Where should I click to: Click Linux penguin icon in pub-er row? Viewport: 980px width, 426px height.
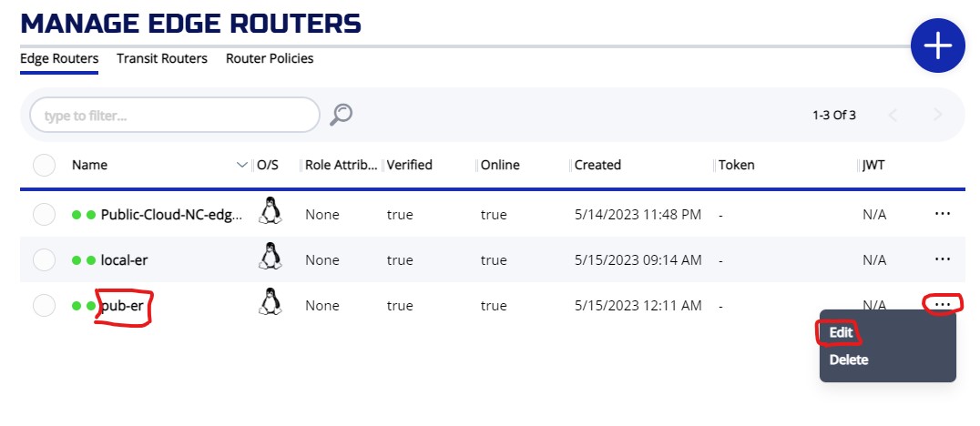[x=269, y=302]
